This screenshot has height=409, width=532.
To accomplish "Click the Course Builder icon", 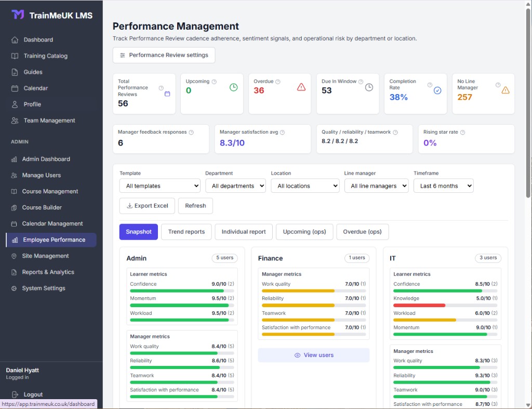I will (14, 207).
